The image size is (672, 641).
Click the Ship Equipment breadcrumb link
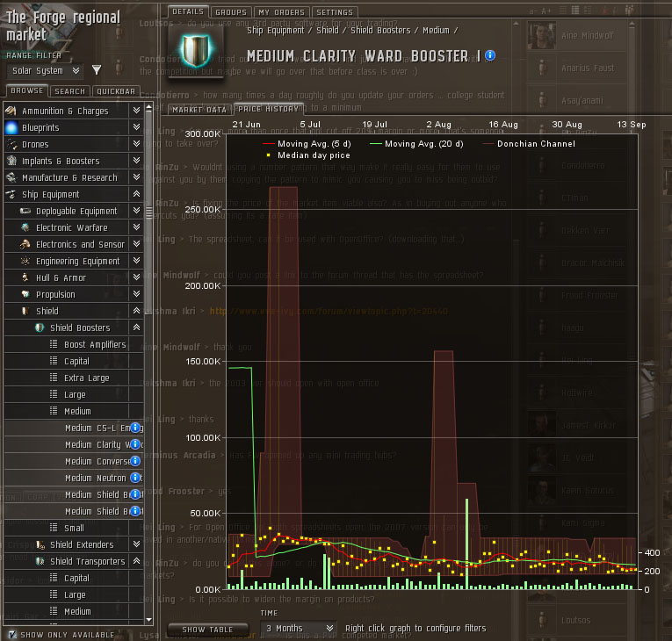(x=276, y=31)
